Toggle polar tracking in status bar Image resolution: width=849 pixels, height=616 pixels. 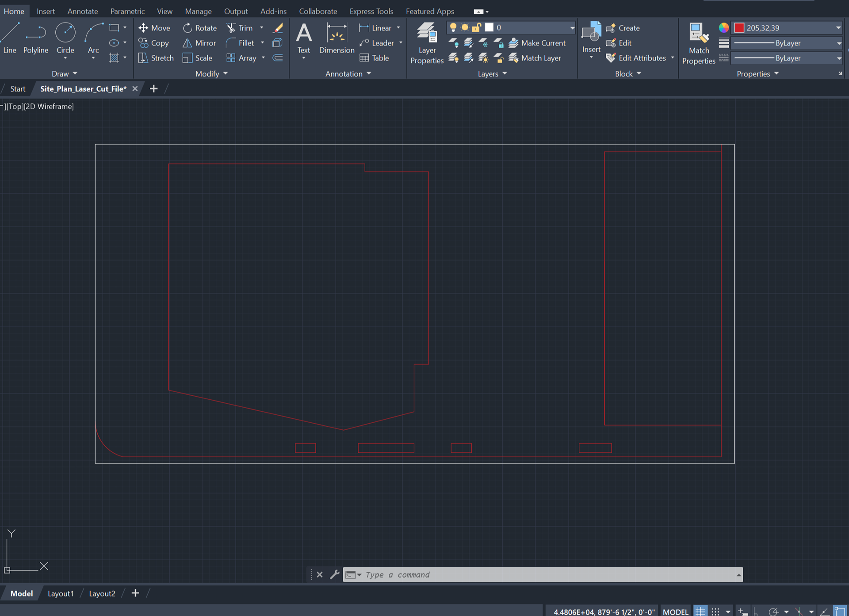coord(773,612)
